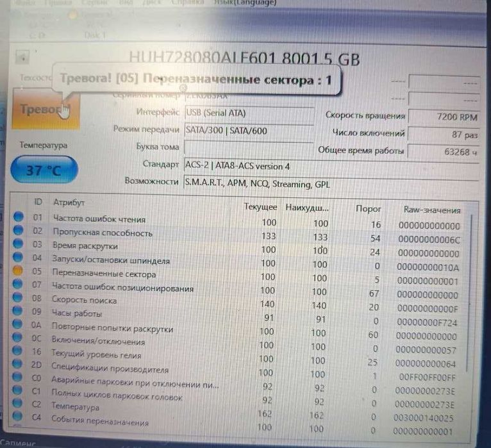
Task: Select the Пропускная способность attribute name
Action: (103, 232)
